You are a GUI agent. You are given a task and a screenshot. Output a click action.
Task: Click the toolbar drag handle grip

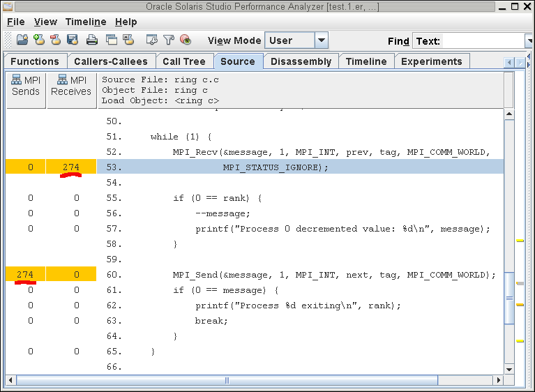(x=8, y=40)
